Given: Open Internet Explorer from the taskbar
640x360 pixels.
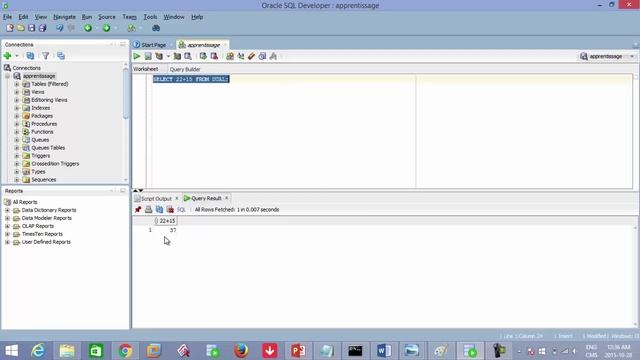Looking at the screenshot, I should tap(38, 351).
